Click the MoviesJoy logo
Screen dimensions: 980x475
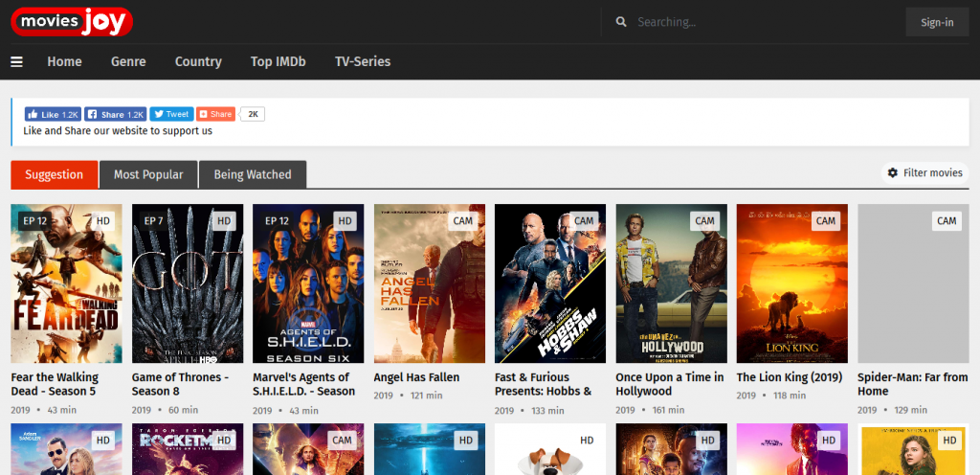click(72, 22)
